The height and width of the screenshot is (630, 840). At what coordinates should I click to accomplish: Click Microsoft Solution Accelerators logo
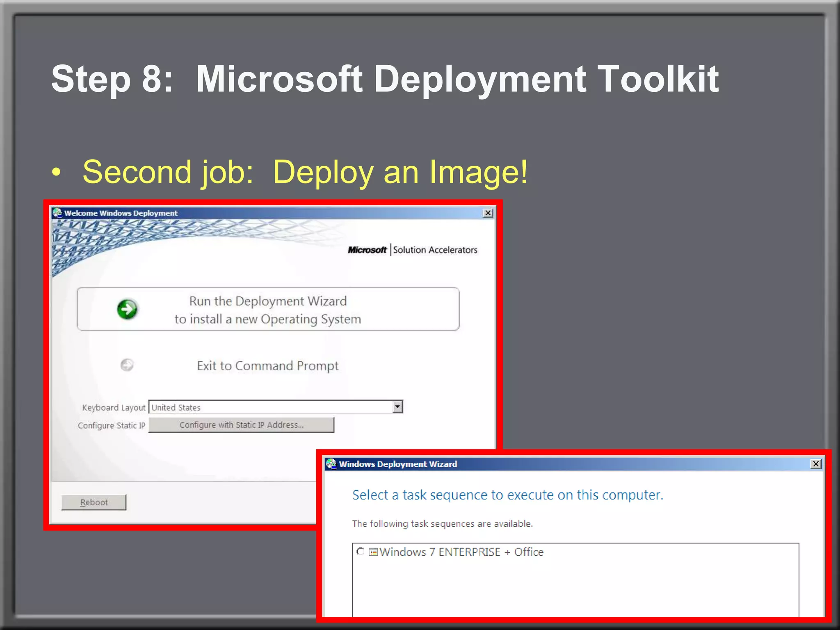point(413,250)
